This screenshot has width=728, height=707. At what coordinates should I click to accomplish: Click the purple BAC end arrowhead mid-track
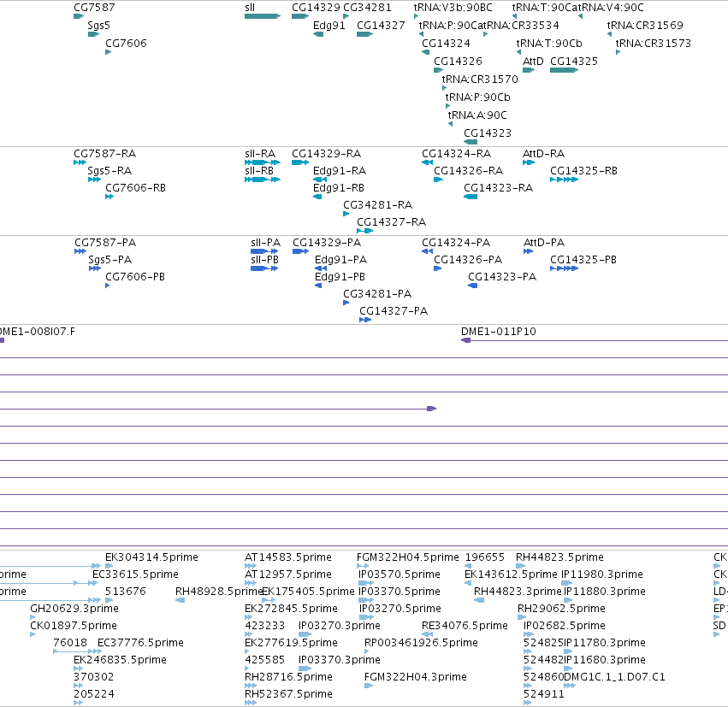(x=431, y=409)
